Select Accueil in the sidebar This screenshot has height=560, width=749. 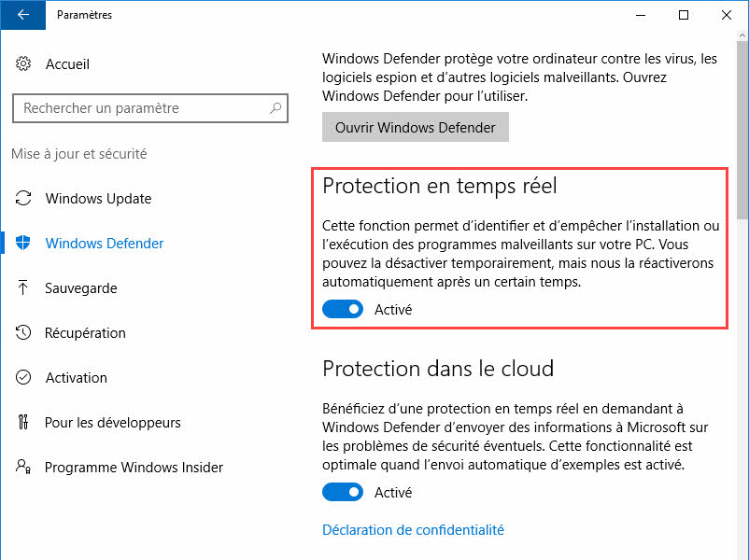click(68, 63)
